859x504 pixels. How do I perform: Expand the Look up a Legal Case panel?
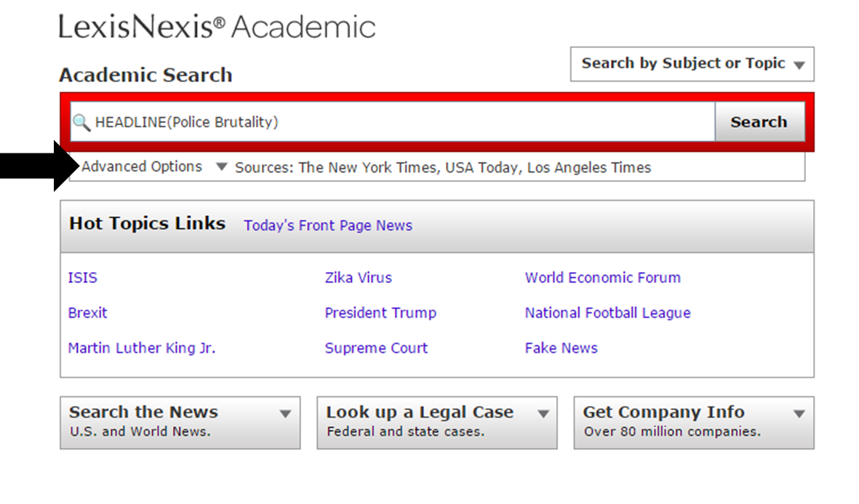437,423
